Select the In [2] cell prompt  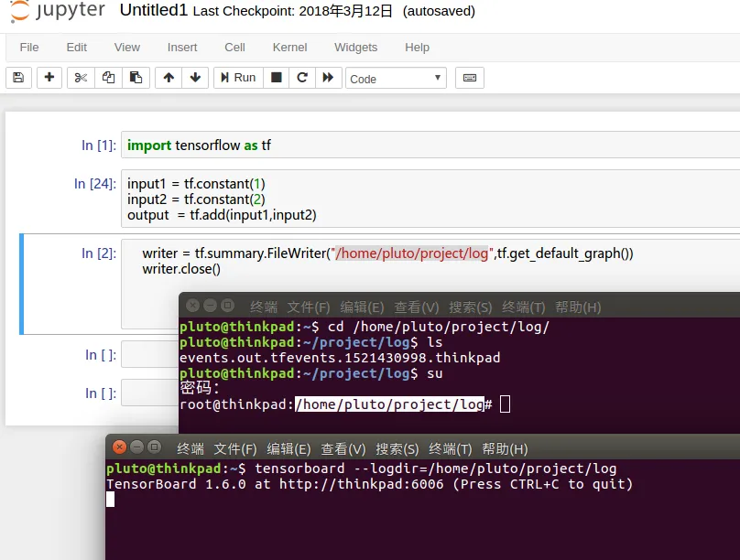click(x=99, y=253)
